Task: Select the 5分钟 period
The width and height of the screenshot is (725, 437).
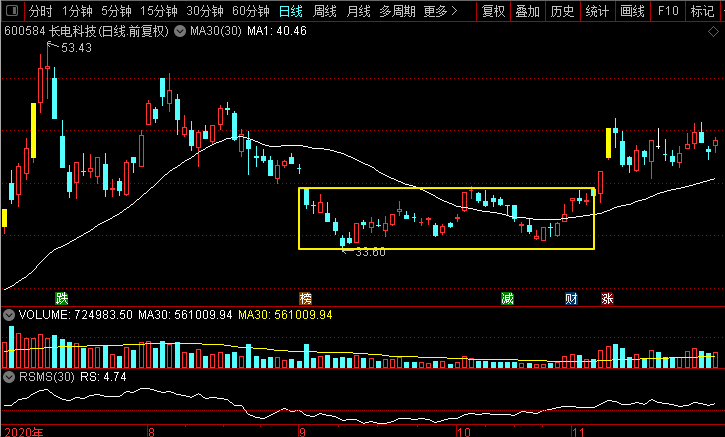Action: pyautogui.click(x=117, y=11)
